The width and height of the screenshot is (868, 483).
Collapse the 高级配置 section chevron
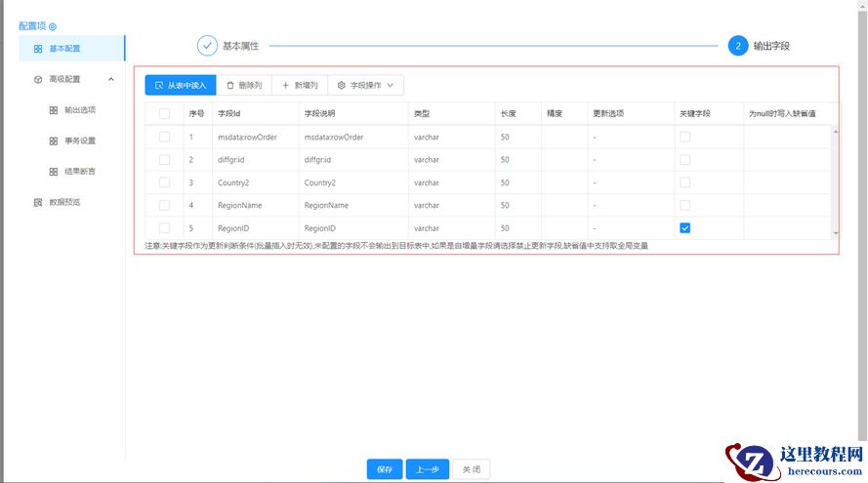110,79
